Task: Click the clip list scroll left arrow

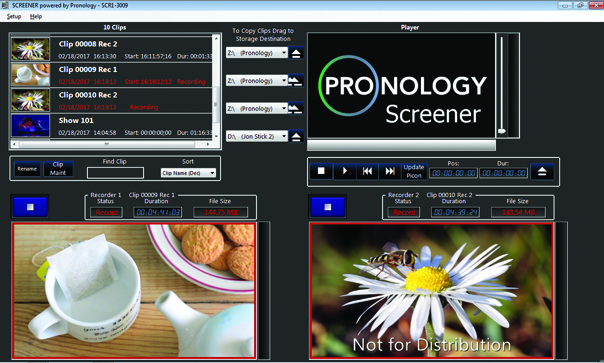Action: pos(14,144)
